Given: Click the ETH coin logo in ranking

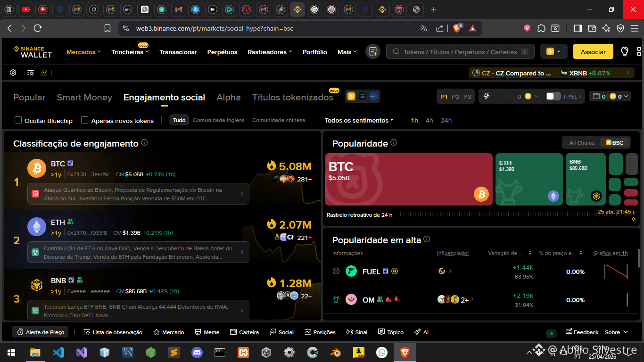Looking at the screenshot, I should pos(37,227).
